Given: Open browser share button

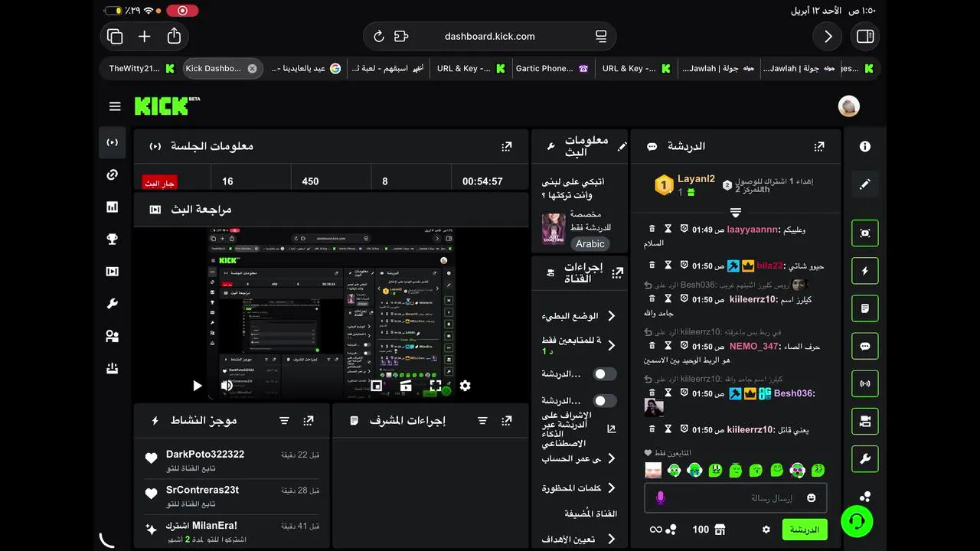Looking at the screenshot, I should 174,36.
